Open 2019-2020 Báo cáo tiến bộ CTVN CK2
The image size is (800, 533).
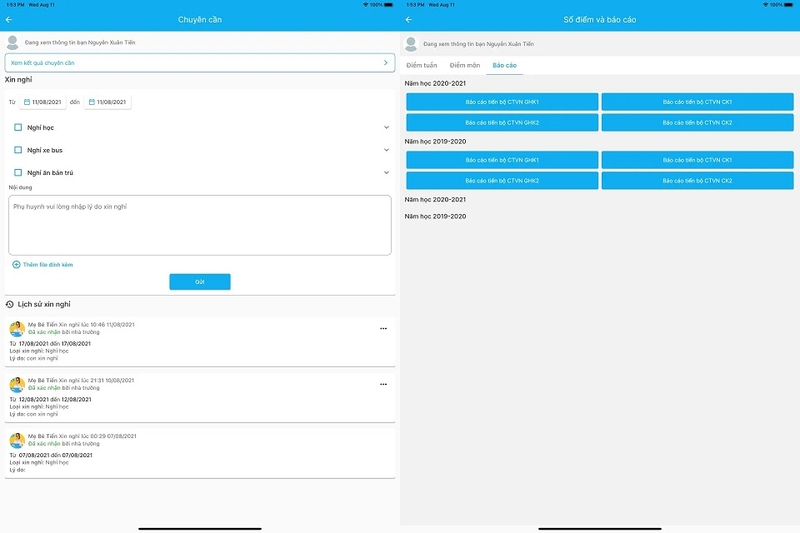697,181
